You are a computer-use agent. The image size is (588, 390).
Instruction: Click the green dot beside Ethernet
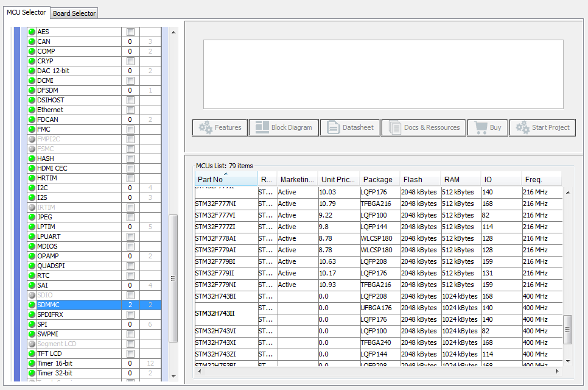[x=32, y=110]
